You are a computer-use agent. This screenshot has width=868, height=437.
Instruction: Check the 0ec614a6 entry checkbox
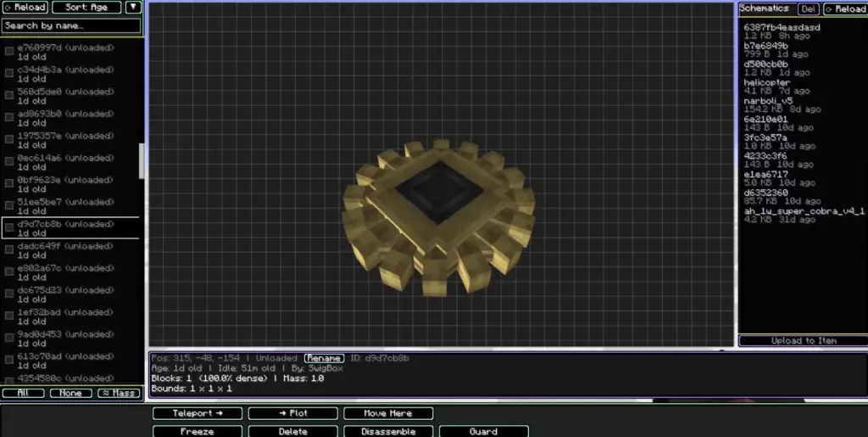pyautogui.click(x=9, y=161)
